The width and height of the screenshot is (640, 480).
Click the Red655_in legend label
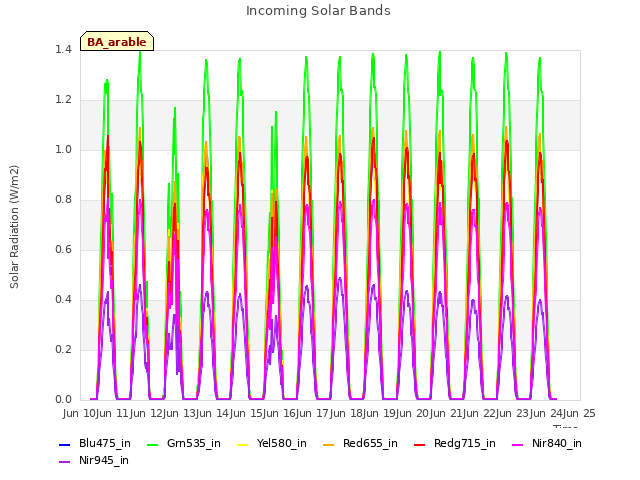[370, 444]
